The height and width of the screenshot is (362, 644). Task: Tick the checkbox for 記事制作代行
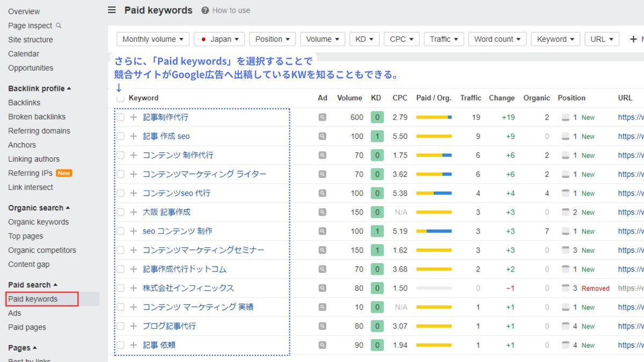click(x=120, y=117)
